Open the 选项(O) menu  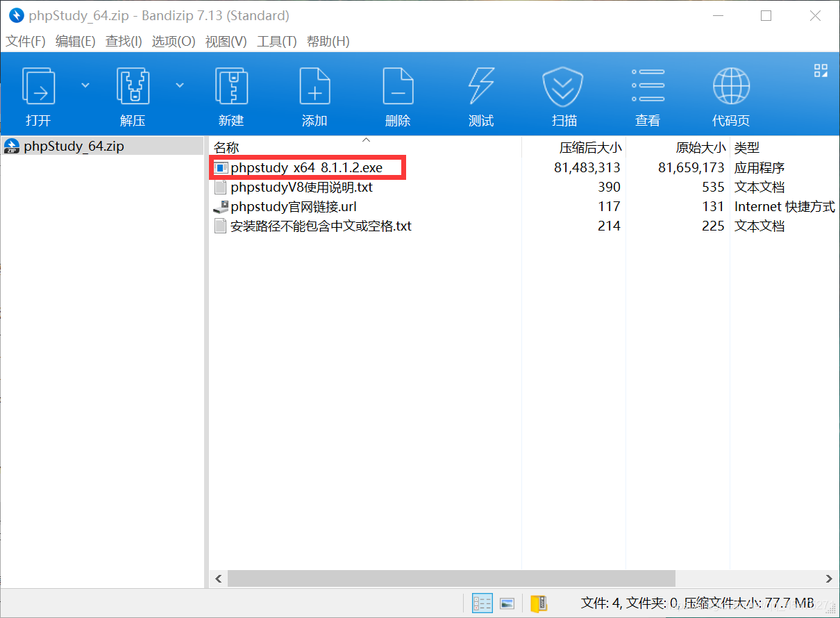tap(174, 42)
